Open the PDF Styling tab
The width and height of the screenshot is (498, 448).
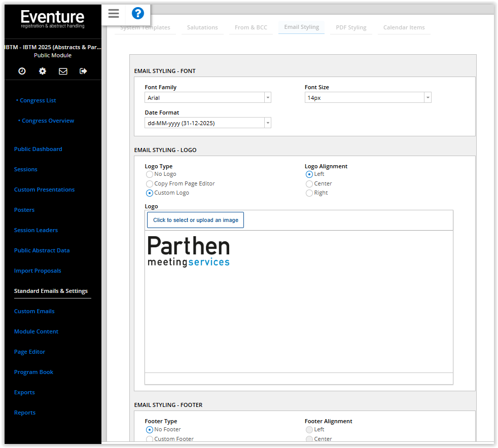tap(351, 27)
